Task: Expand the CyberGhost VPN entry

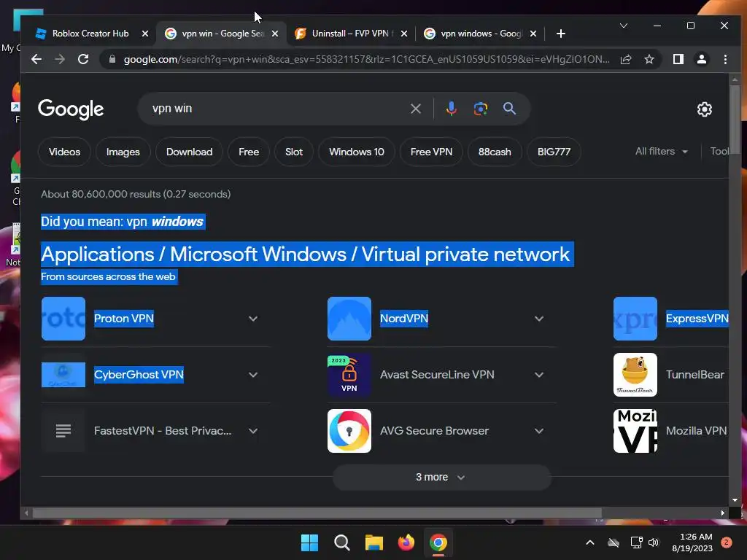Action: (x=253, y=375)
